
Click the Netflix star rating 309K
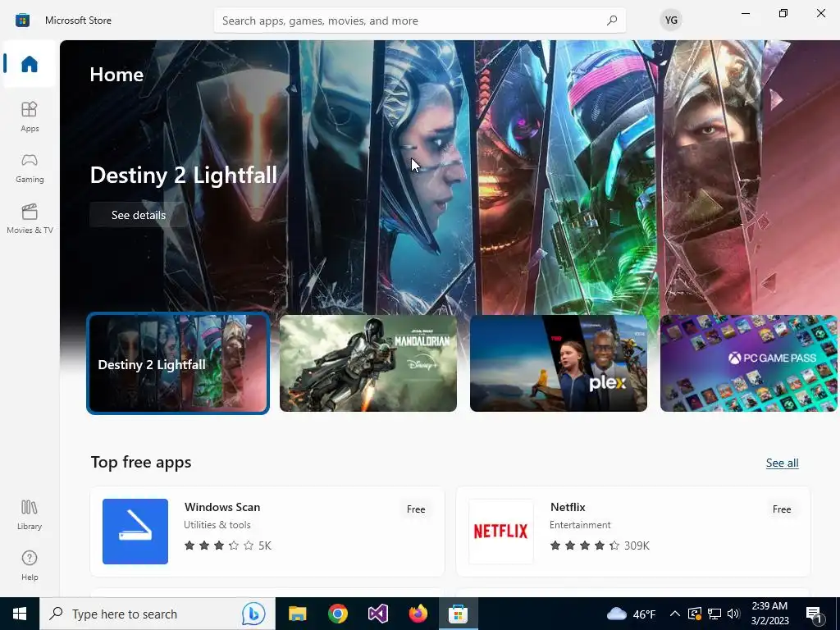point(600,546)
